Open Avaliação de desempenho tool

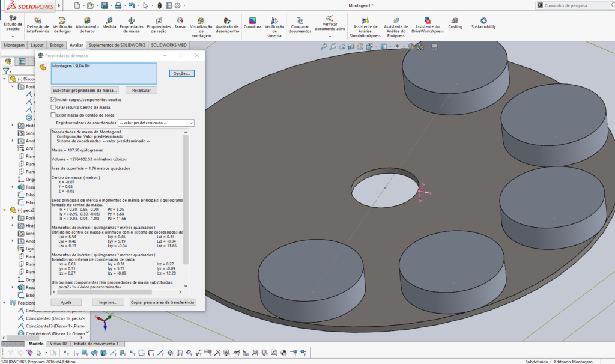click(227, 25)
